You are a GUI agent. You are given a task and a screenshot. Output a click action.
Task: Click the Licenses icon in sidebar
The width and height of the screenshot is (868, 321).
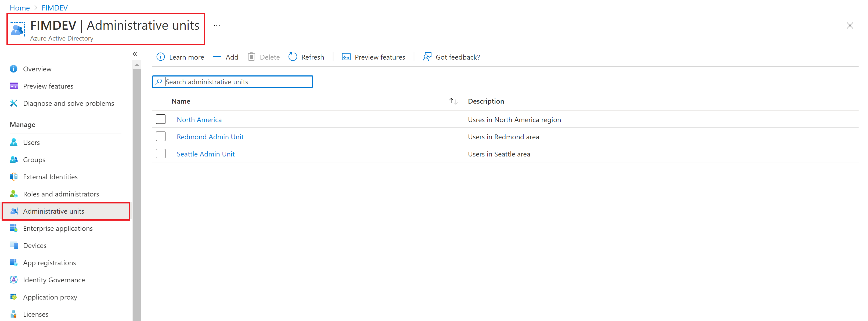click(x=13, y=314)
